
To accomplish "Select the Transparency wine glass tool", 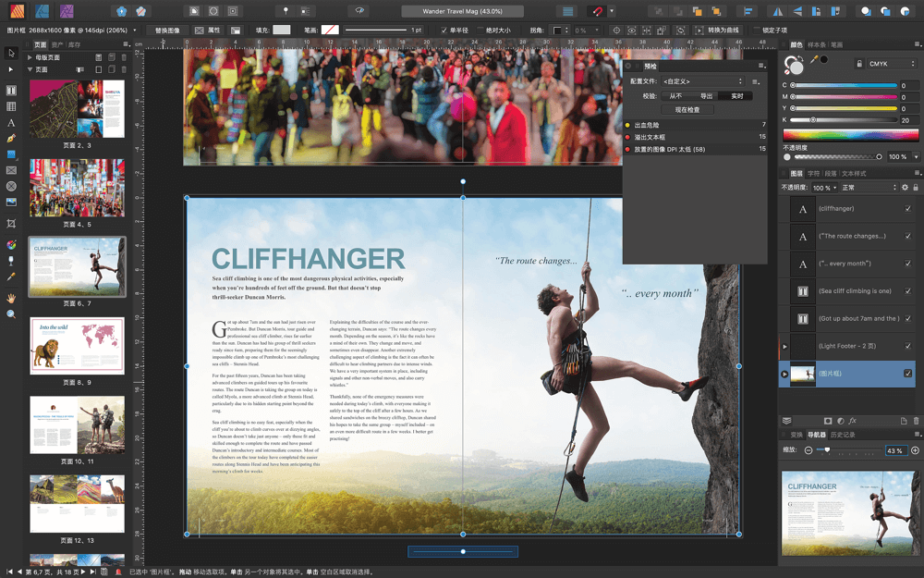I will (x=10, y=261).
